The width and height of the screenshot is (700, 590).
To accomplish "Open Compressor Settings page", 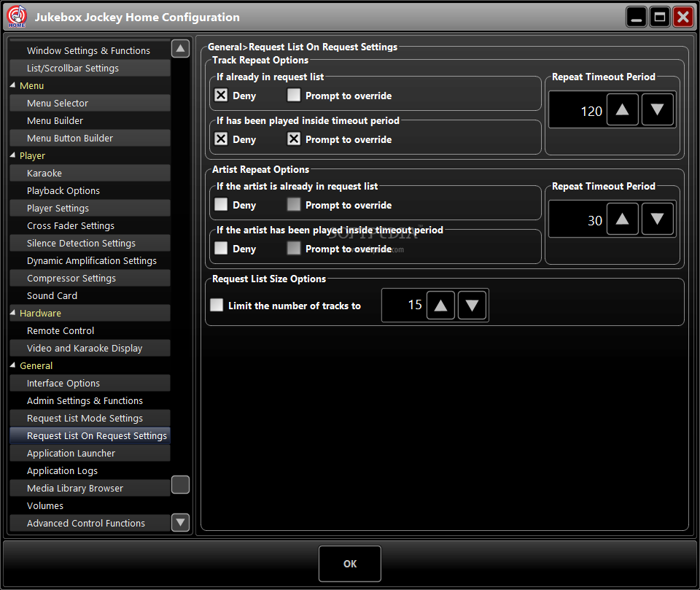I will (x=90, y=278).
